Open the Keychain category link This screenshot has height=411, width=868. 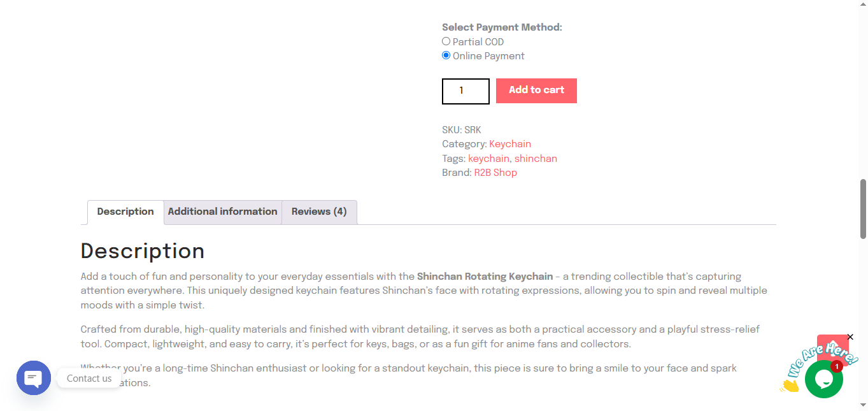(509, 144)
